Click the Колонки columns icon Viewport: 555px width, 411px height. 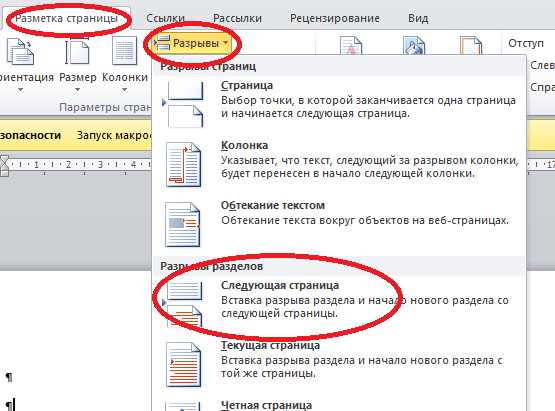[124, 51]
